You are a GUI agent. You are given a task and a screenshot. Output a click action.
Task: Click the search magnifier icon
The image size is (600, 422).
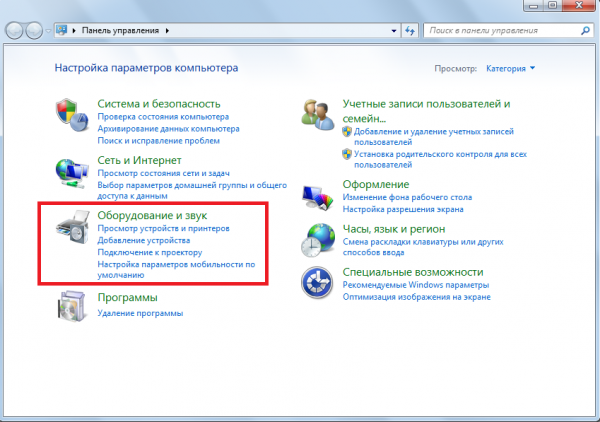click(585, 31)
